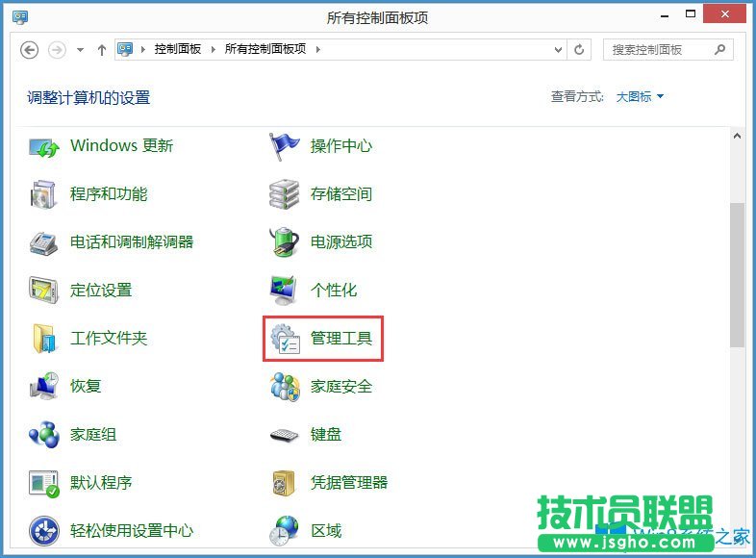Click the forward navigation arrow
The width and height of the screenshot is (756, 558).
pos(57,50)
